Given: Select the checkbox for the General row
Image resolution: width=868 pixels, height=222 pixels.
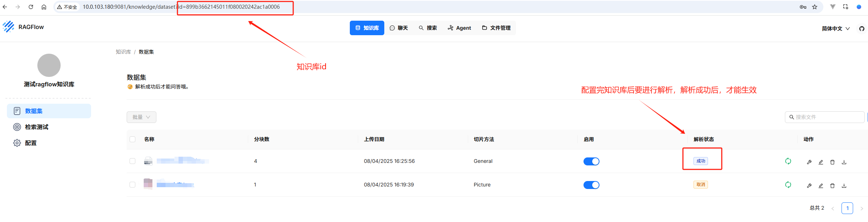Looking at the screenshot, I should (132, 161).
